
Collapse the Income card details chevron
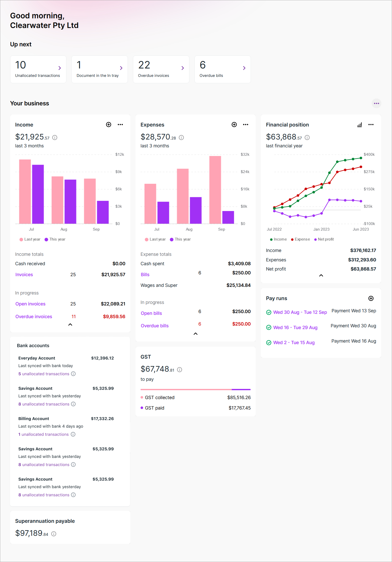[70, 325]
